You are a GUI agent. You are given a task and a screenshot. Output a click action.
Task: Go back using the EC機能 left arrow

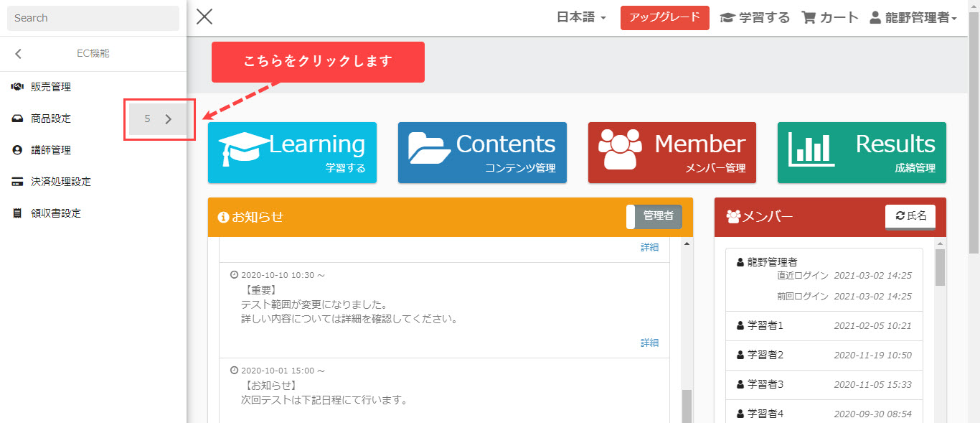point(19,54)
